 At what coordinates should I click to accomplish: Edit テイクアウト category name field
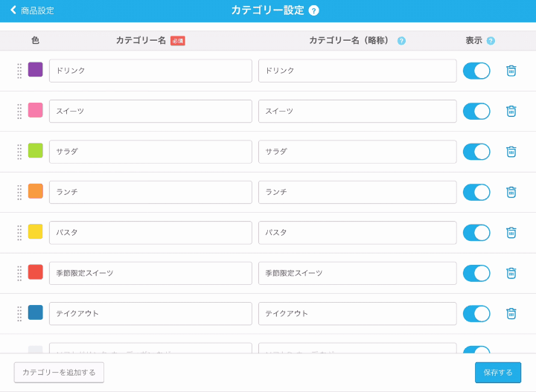[150, 313]
